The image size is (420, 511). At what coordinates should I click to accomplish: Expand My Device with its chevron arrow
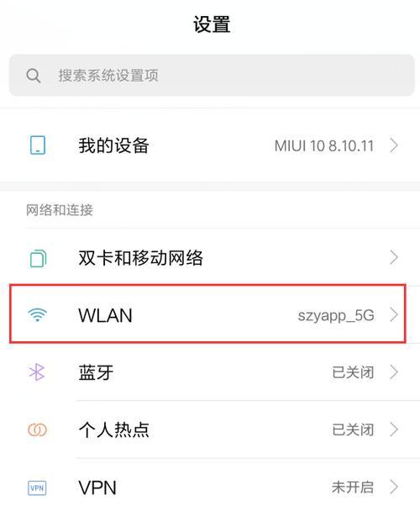[394, 145]
